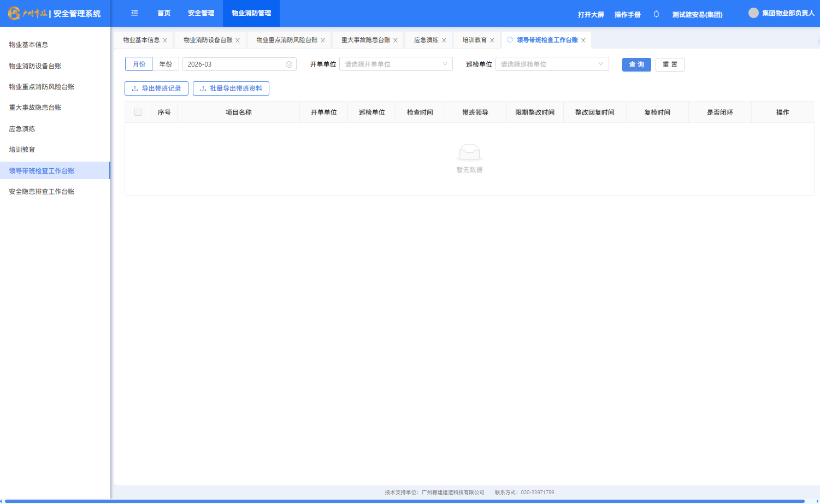Go to the 安全管理 top menu
Viewport: 820px width, 504px height.
(201, 13)
